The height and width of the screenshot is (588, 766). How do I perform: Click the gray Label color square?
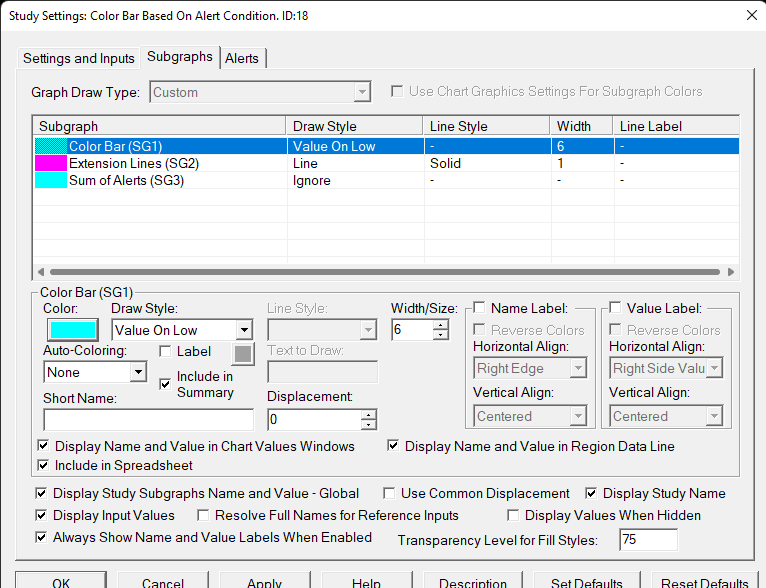244,352
